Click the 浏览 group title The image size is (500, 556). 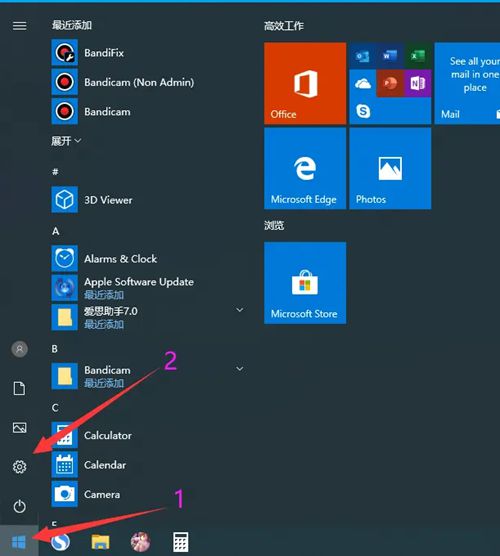tap(274, 225)
